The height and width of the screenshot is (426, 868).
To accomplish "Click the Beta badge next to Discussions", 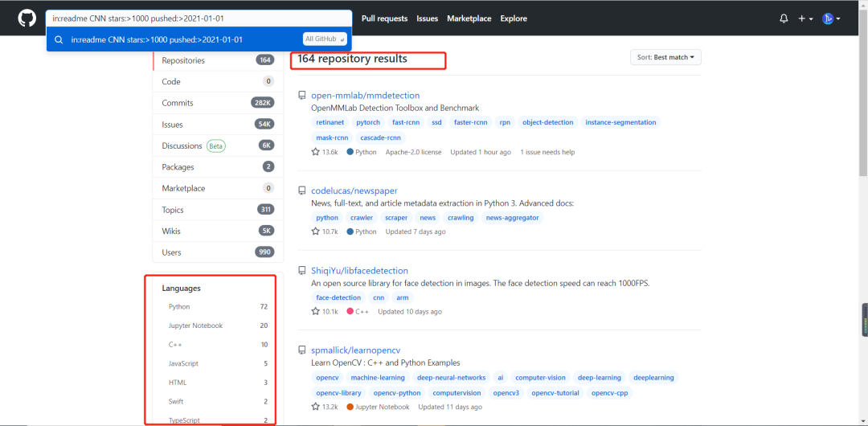I will point(216,146).
